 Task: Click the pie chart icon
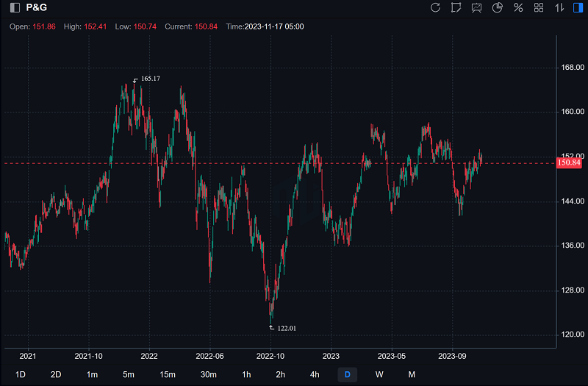coord(498,7)
